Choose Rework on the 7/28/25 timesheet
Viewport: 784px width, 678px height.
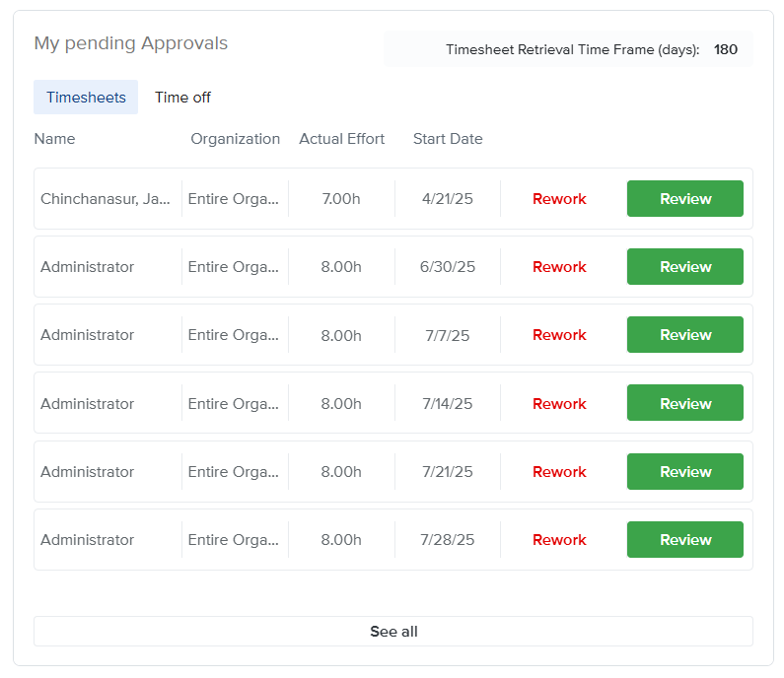[559, 540]
